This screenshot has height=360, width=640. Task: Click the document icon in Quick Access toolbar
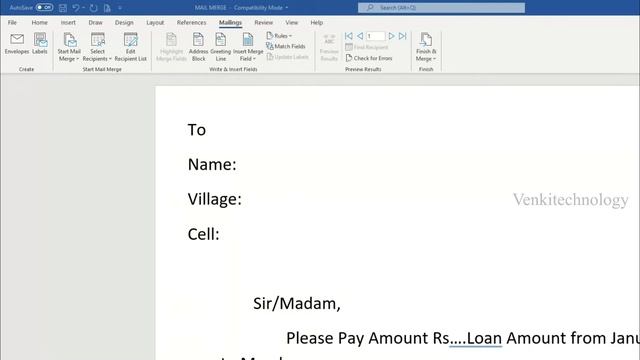point(107,8)
